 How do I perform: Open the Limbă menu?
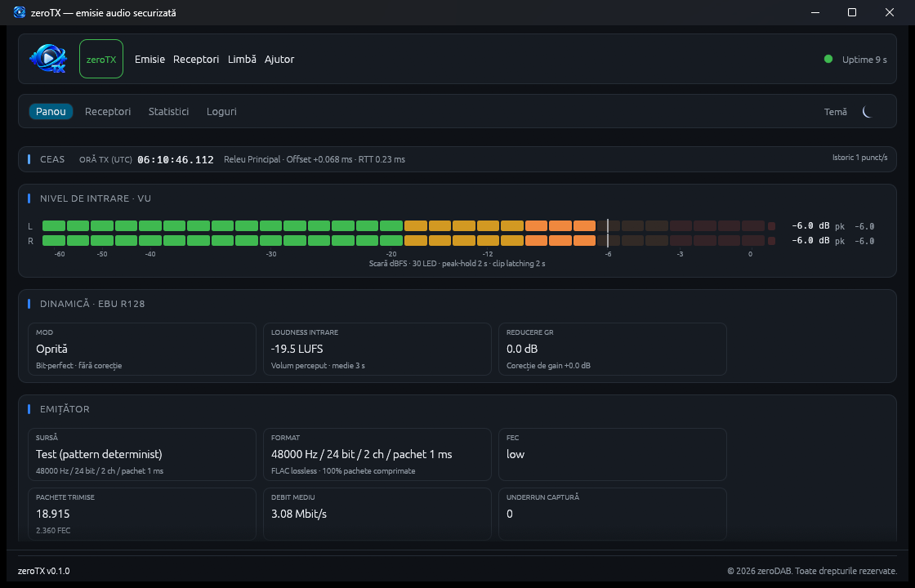coord(242,59)
